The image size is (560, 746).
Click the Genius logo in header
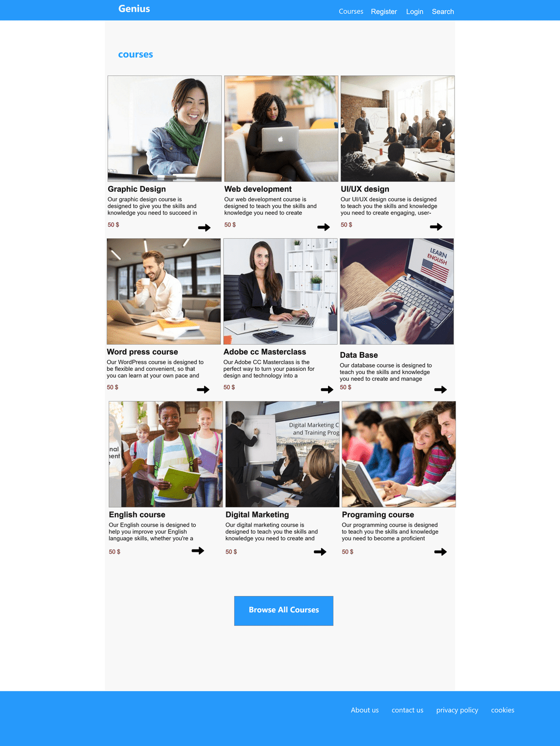pos(134,9)
